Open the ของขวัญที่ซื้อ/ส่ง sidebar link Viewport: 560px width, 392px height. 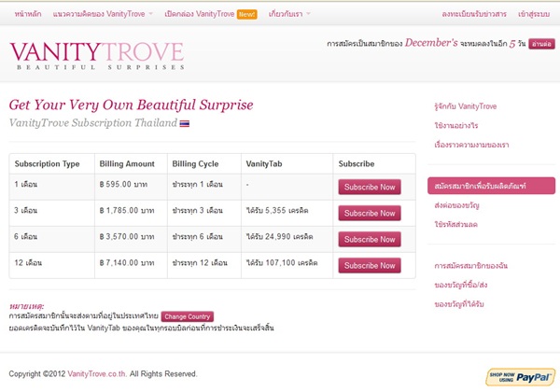[461, 285]
